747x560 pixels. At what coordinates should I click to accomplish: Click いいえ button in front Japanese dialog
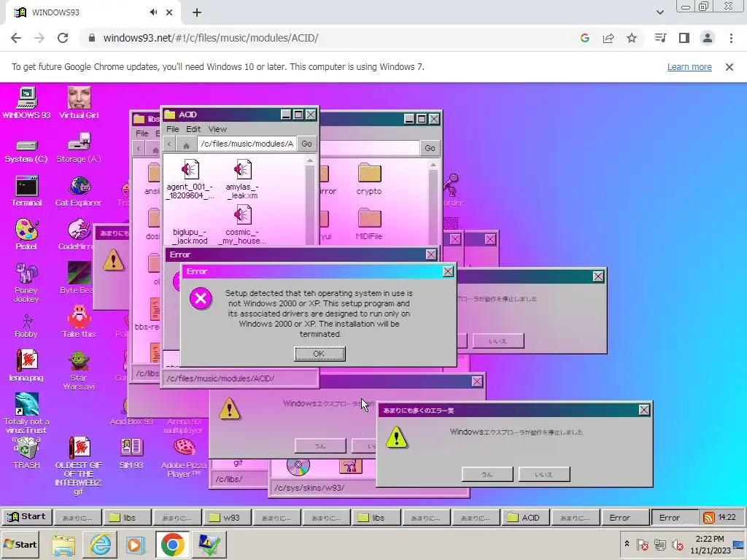click(x=543, y=474)
